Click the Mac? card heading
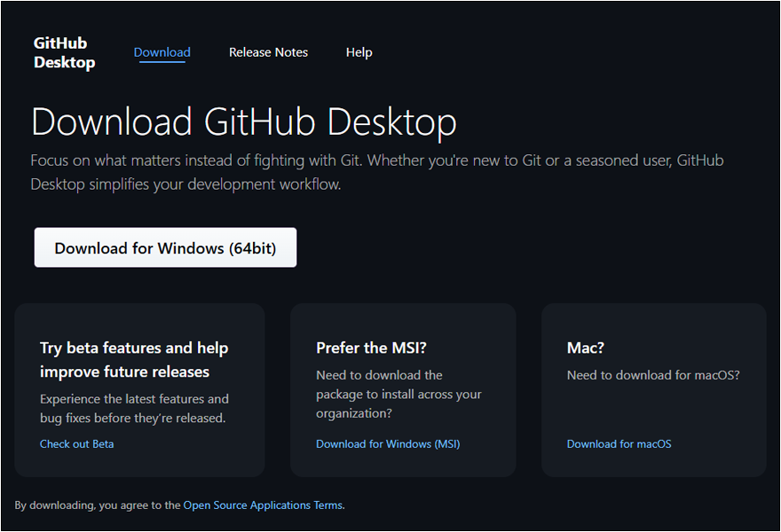Viewport: 781px width, 532px height. 585,348
